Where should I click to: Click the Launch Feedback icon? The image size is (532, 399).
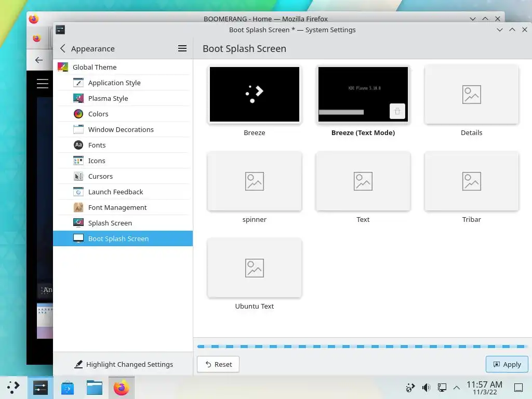[x=78, y=192]
